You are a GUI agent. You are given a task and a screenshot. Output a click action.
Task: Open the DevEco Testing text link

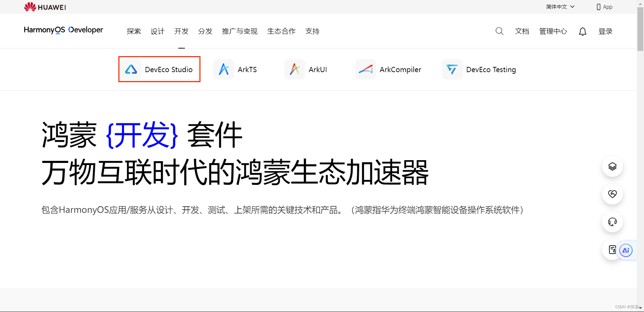point(491,70)
